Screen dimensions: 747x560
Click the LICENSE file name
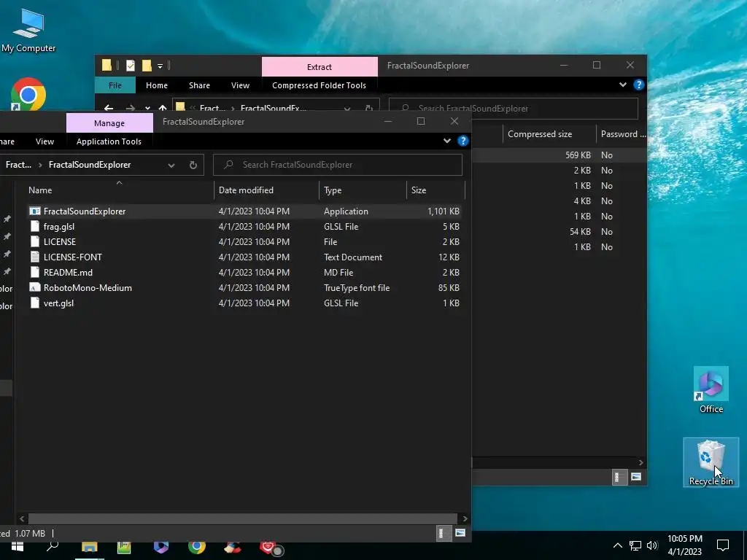coord(60,242)
